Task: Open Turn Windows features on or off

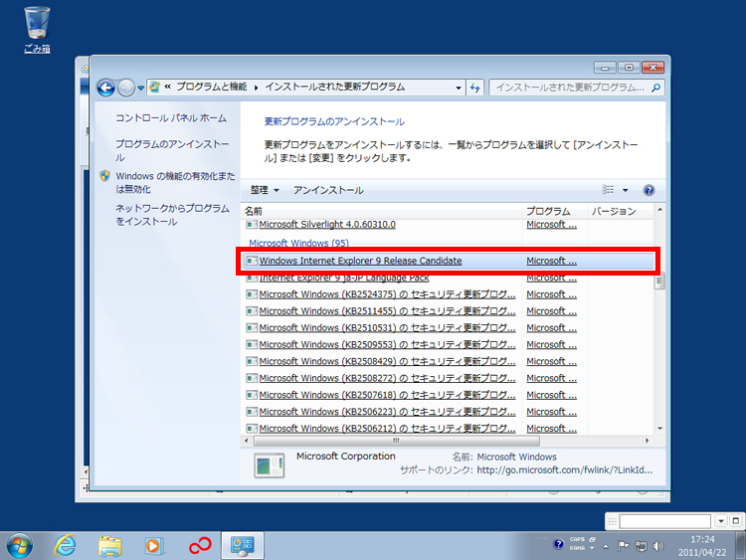Action: [x=175, y=182]
